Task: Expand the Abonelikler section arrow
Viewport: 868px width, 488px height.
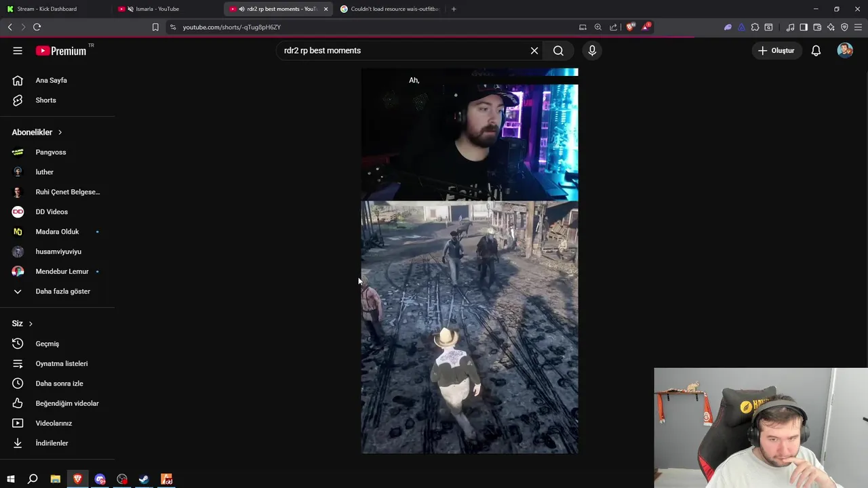Action: pos(60,132)
